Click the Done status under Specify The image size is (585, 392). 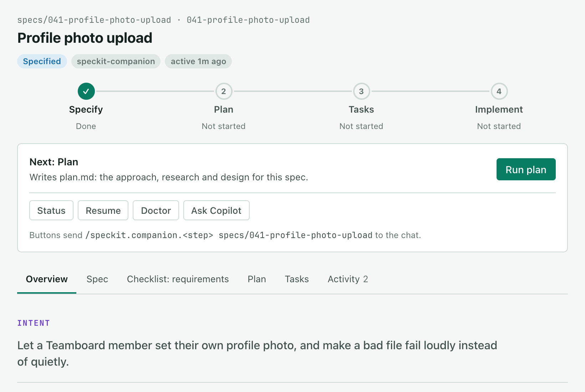86,126
